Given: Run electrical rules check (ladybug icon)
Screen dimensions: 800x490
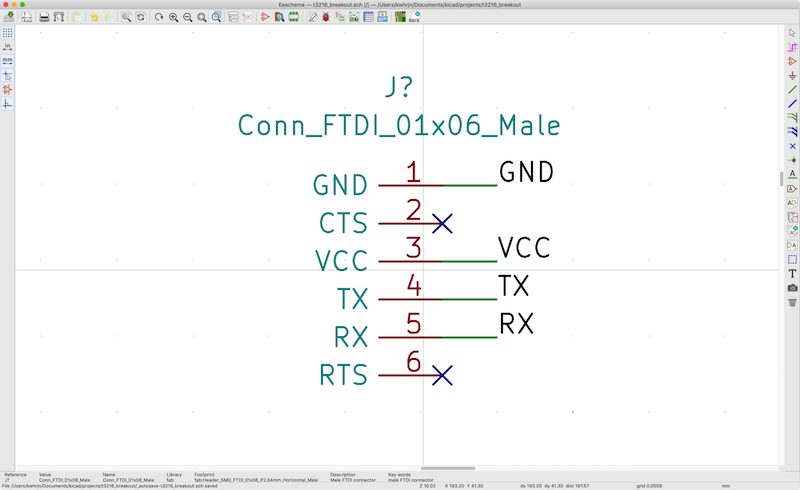Looking at the screenshot, I should click(x=326, y=17).
